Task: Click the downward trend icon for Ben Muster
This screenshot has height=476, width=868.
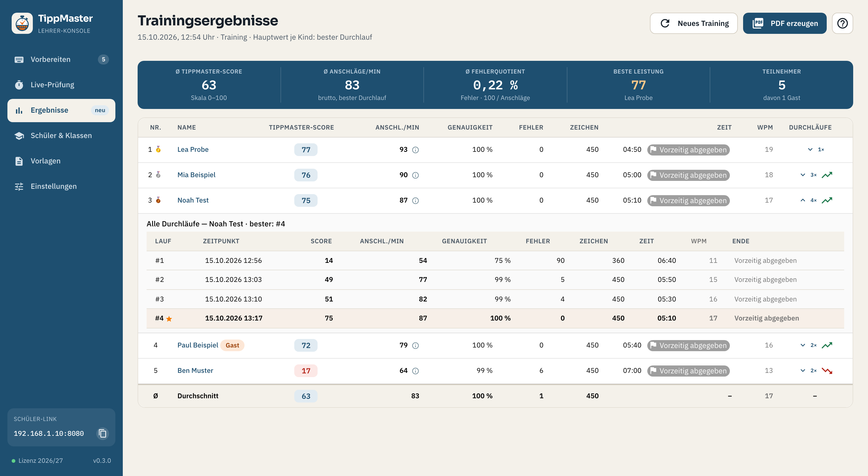Action: point(827,371)
